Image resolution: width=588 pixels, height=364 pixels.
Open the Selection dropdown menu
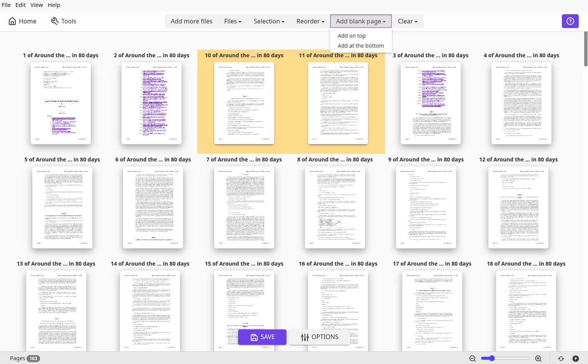coord(269,21)
